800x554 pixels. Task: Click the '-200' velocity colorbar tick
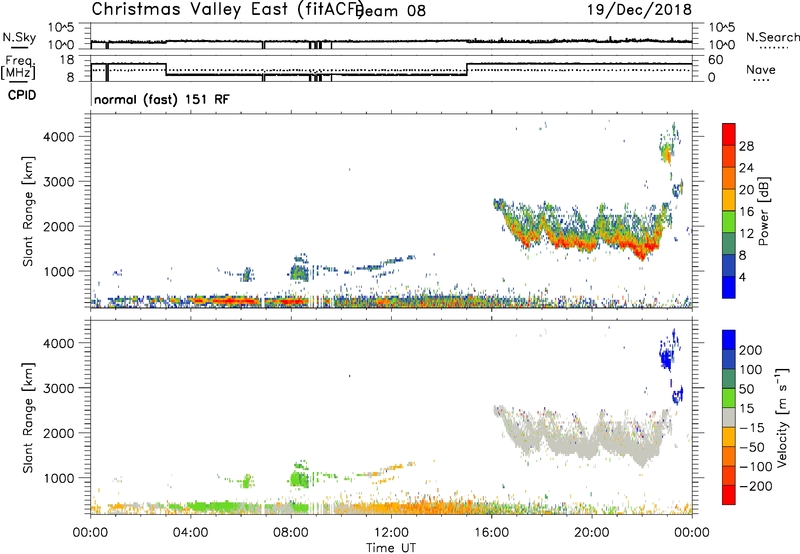tap(755, 486)
